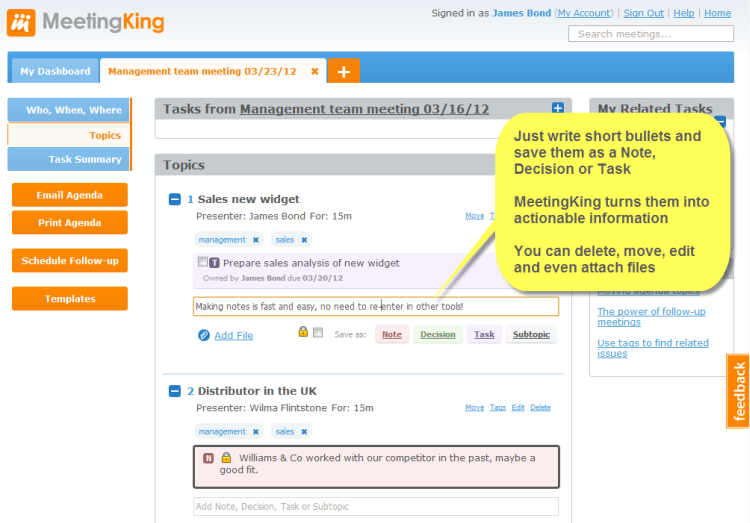This screenshot has height=523, width=750.
Task: Click in the Search meetings field
Action: tap(651, 34)
